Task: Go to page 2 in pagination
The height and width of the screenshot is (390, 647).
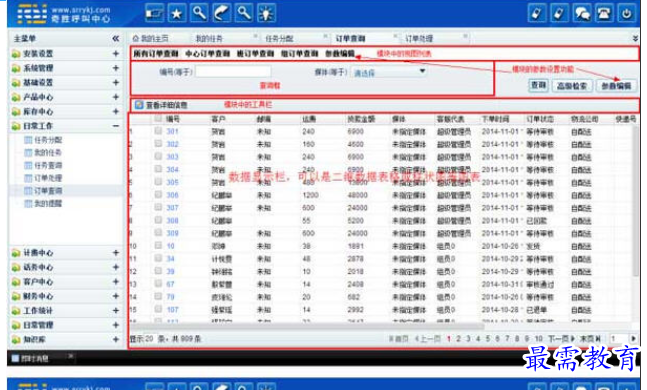Action: click(458, 338)
